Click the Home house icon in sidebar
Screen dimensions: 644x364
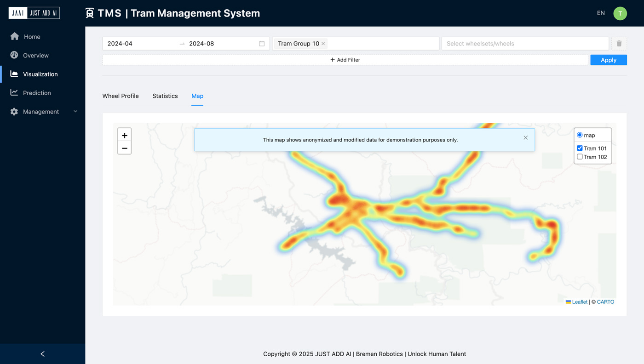point(14,36)
